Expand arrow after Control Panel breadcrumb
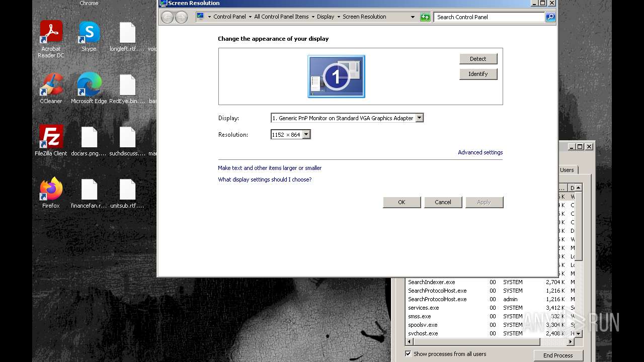The width and height of the screenshot is (644, 362). 250,17
